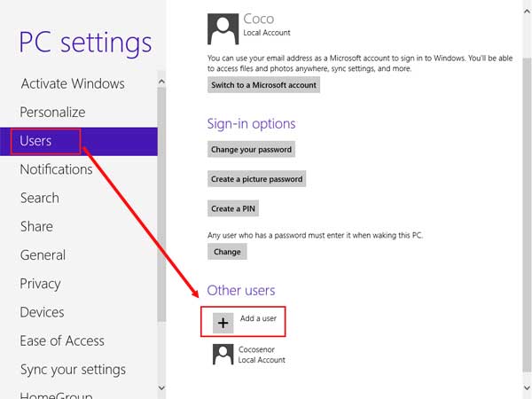
Task: Click the sidebar scrollbar thumb
Action: tap(161, 204)
